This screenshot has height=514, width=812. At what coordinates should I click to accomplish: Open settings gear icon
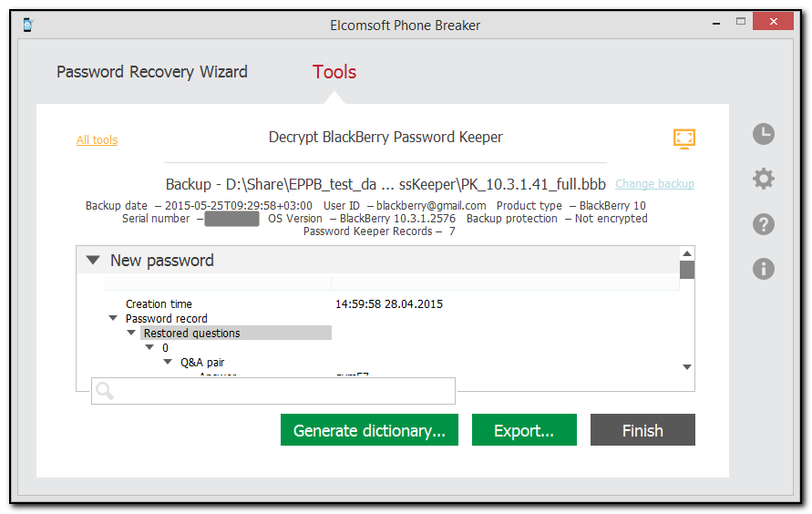(764, 179)
